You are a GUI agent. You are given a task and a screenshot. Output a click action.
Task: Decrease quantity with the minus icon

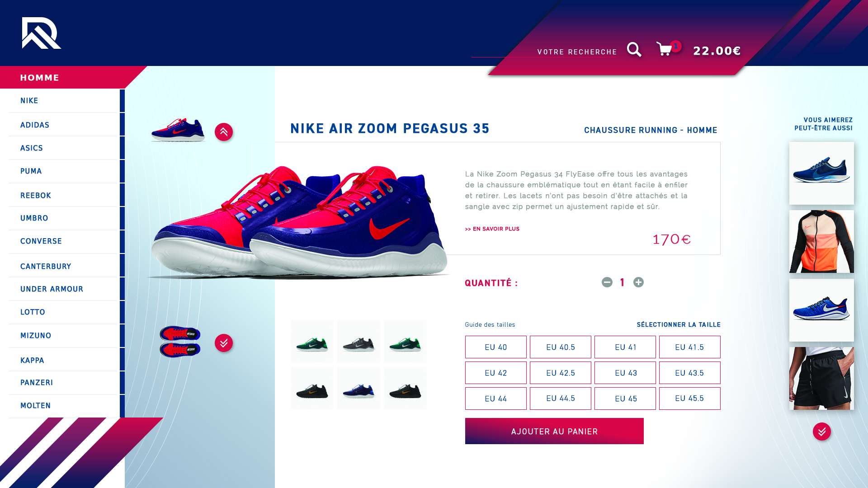(607, 282)
